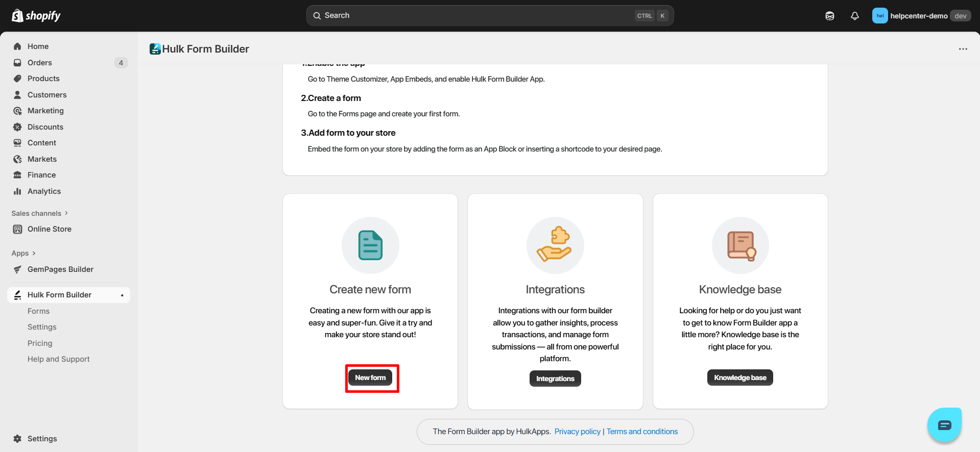Click the Shopify logo
980x452 pixels.
coord(36,16)
